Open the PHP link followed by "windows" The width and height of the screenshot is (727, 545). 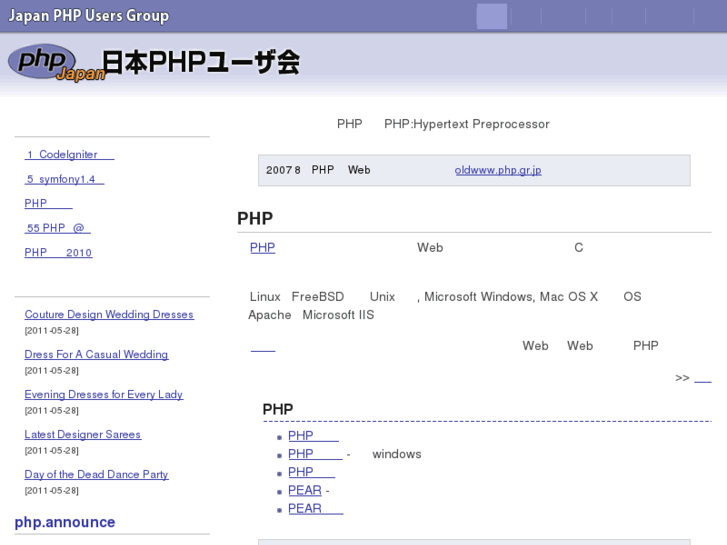(x=315, y=454)
